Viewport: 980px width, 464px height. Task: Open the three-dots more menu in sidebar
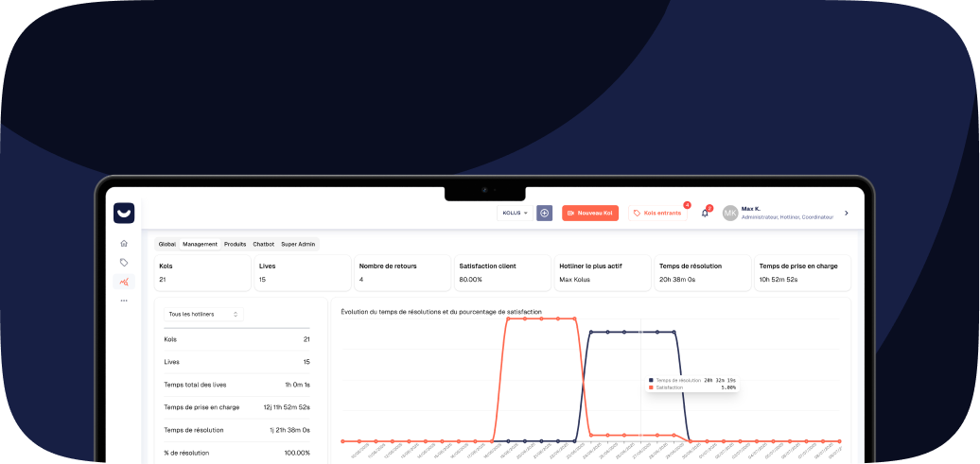coord(124,301)
